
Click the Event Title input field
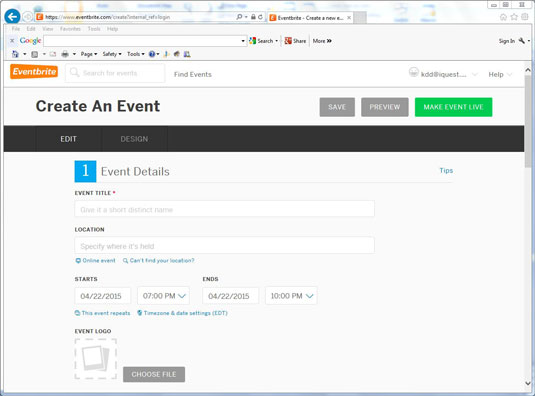225,209
